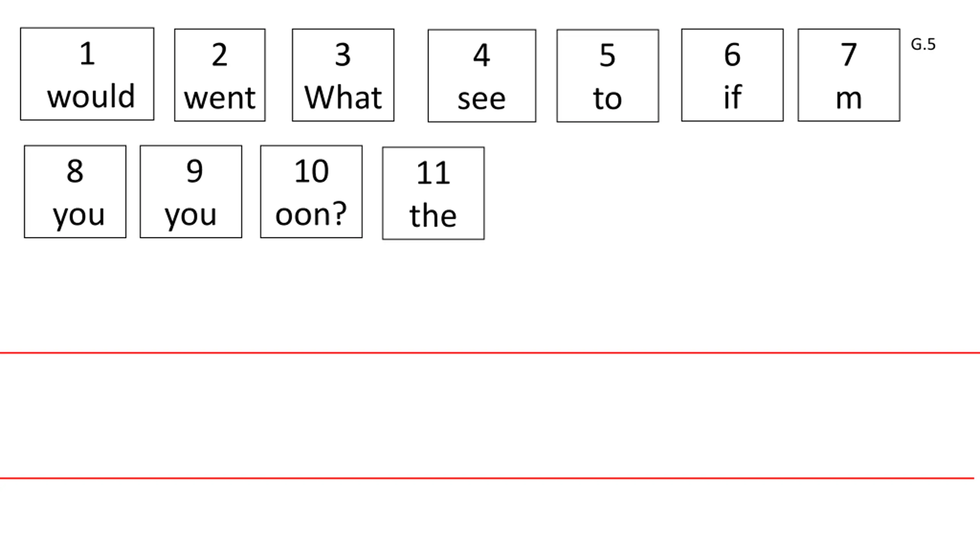Click the 'you' card numbered 9
The width and height of the screenshot is (980, 551).
click(191, 192)
